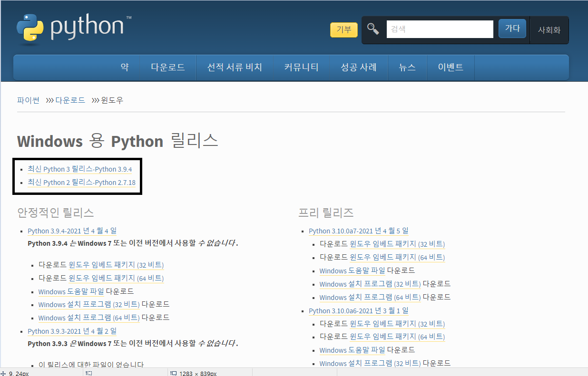Click the 가다 search button
The height and width of the screenshot is (376, 588).
click(512, 29)
